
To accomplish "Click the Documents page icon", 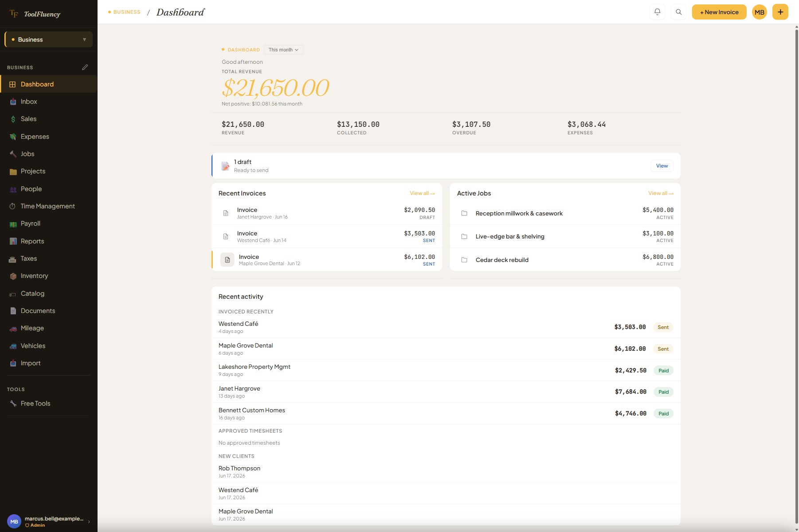I will pyautogui.click(x=13, y=311).
